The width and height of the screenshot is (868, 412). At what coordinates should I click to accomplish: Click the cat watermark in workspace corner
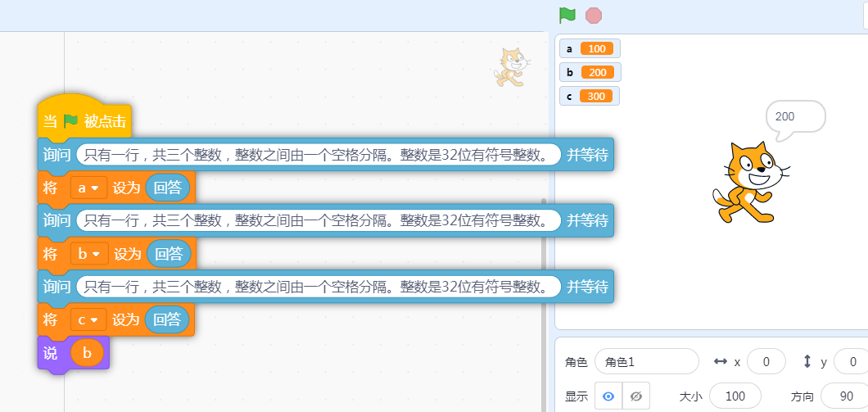coord(513,67)
